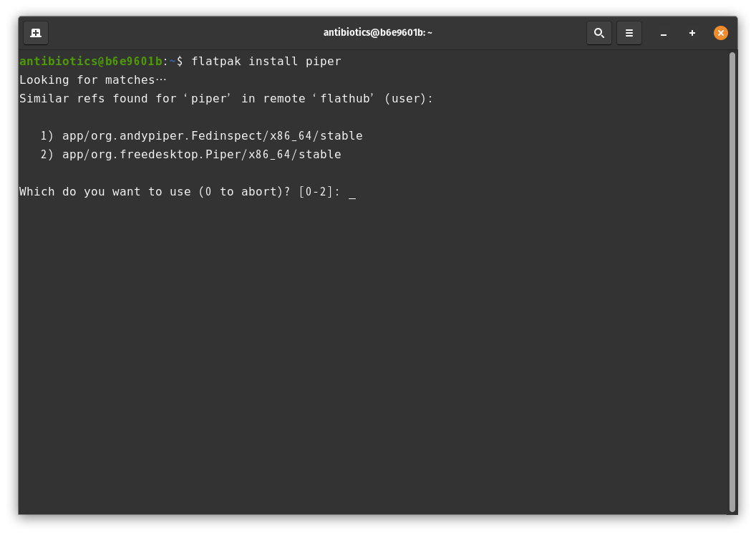This screenshot has width=756, height=535.
Task: Click the '(user)' text in the output
Action: (409, 99)
